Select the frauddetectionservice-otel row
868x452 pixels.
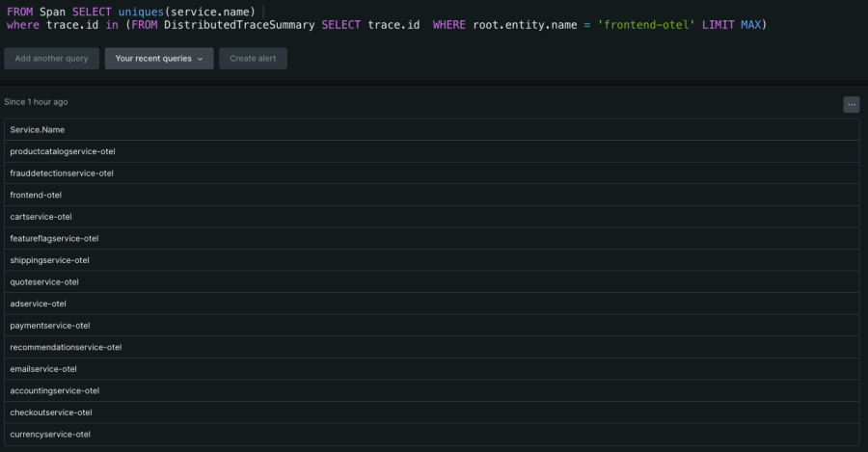[x=62, y=173]
